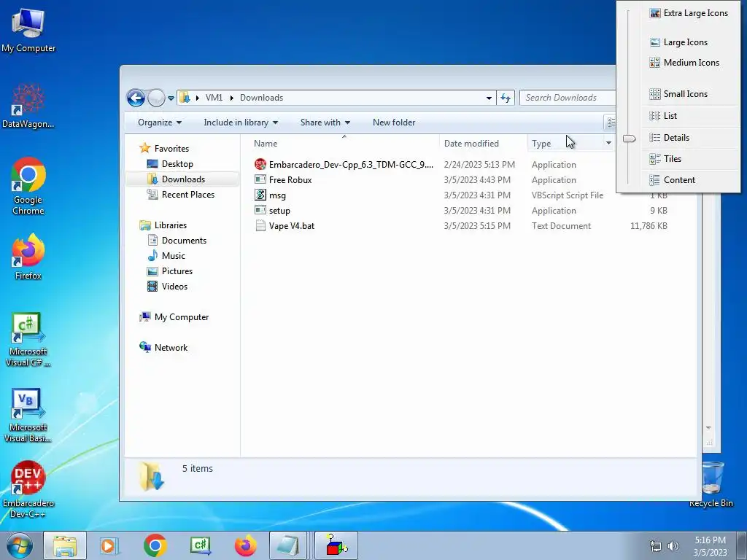
Task: Click Firefox desktop shortcut
Action: (28, 256)
